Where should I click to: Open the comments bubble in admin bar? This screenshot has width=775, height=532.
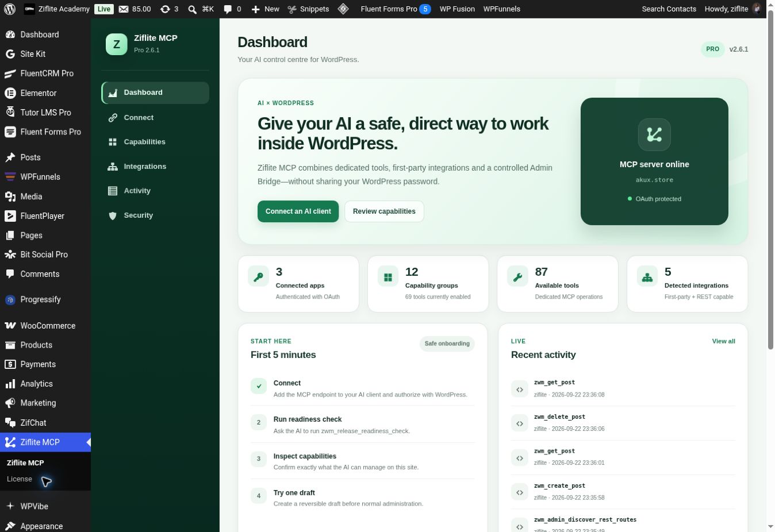[228, 9]
